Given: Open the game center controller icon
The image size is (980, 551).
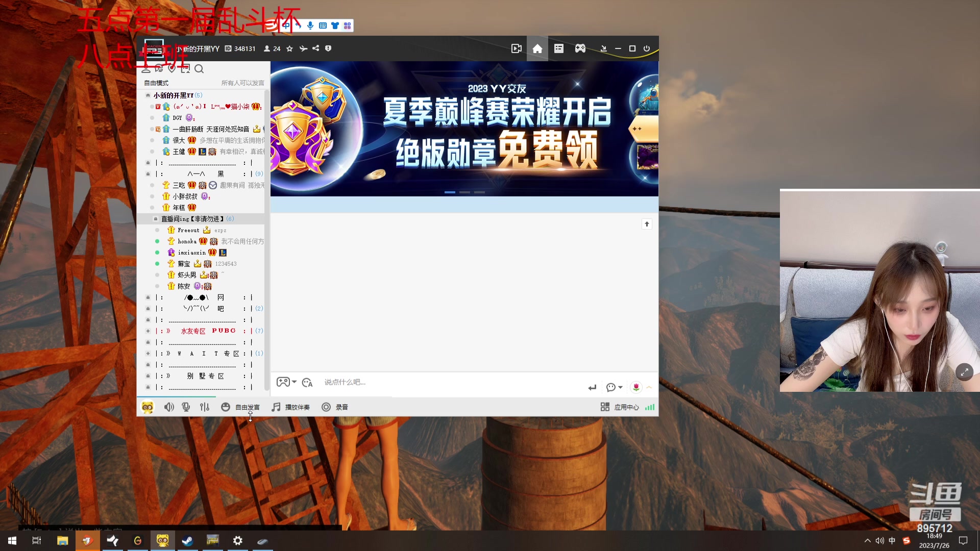Looking at the screenshot, I should pos(579,48).
